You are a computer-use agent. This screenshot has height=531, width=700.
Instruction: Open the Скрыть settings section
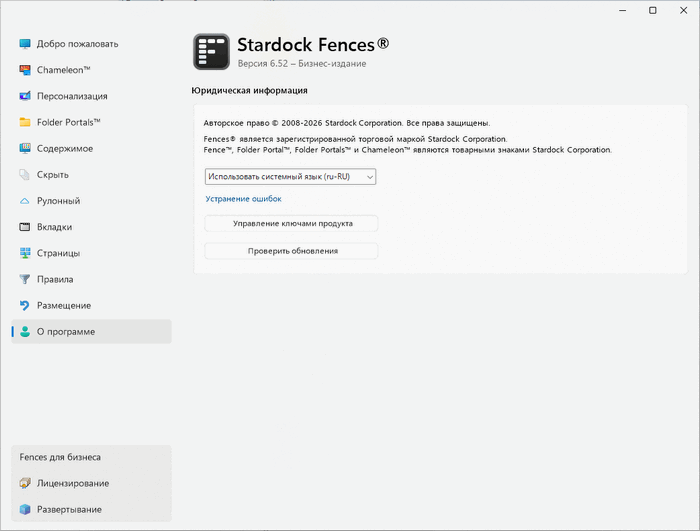point(92,175)
